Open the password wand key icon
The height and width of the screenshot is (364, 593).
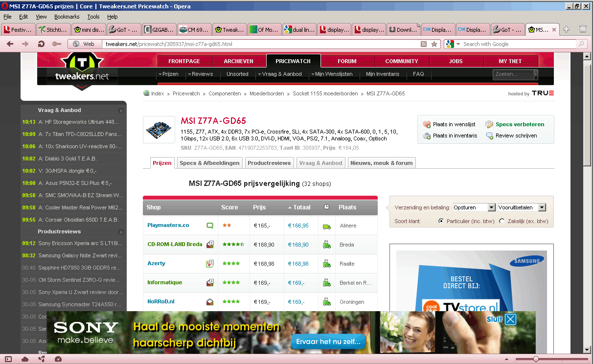(57, 44)
